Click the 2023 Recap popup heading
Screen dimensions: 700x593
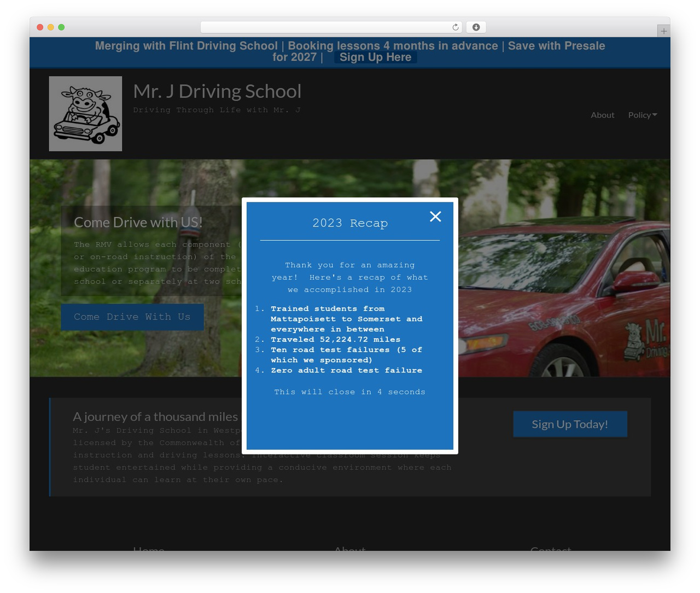pos(350,223)
